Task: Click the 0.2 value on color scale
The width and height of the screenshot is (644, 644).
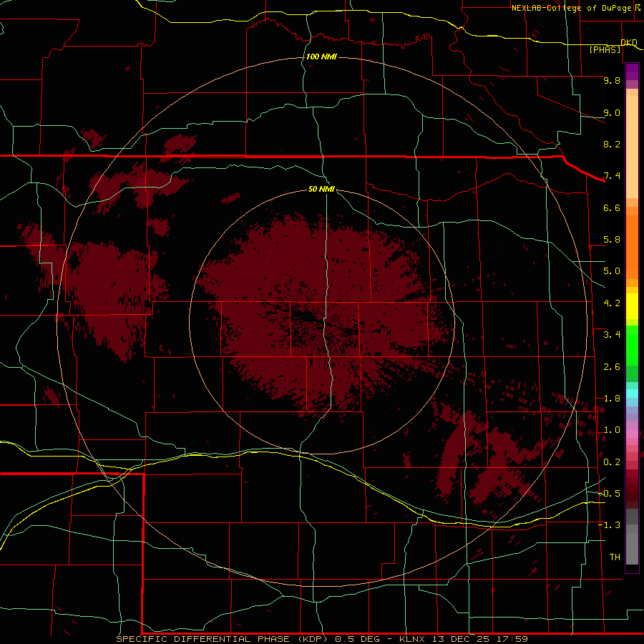Action: (612, 462)
